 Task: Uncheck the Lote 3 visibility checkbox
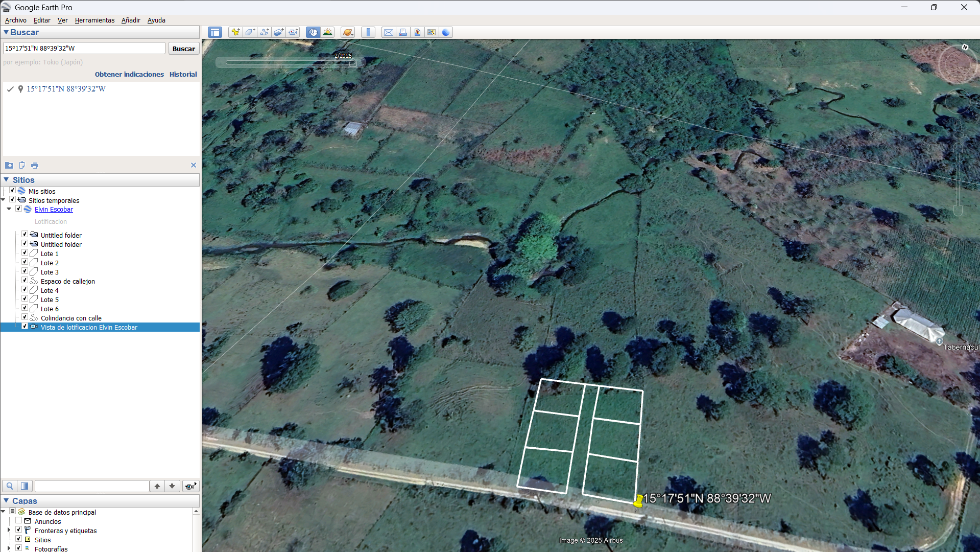coord(25,271)
